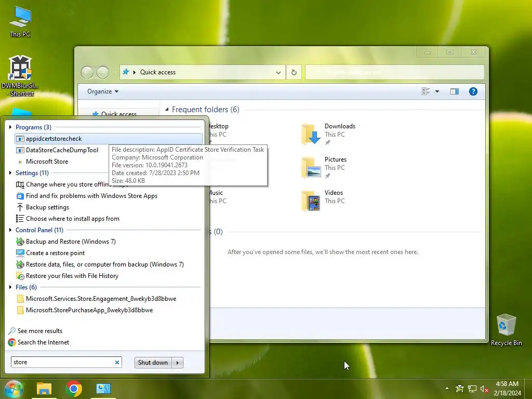Open the Organize menu
Screen dimensions: 532x399
tap(103, 91)
